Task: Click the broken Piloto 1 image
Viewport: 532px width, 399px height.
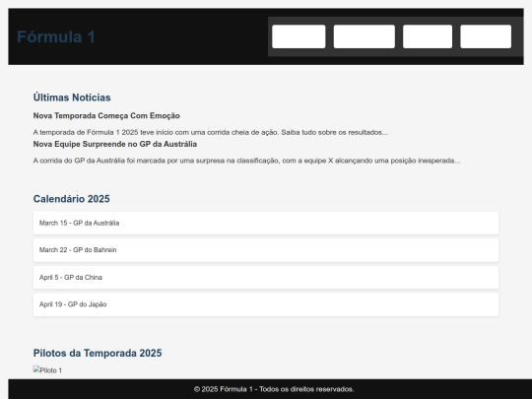Action: point(47,370)
